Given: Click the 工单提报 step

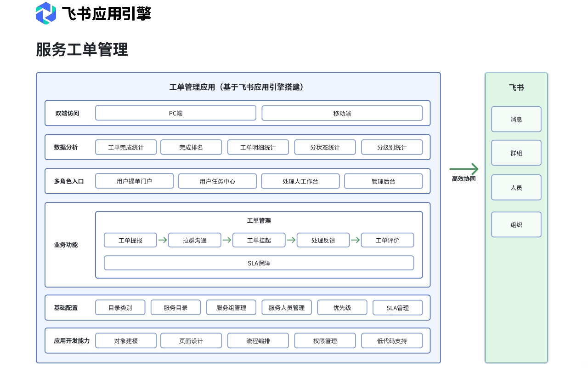Looking at the screenshot, I should [130, 240].
